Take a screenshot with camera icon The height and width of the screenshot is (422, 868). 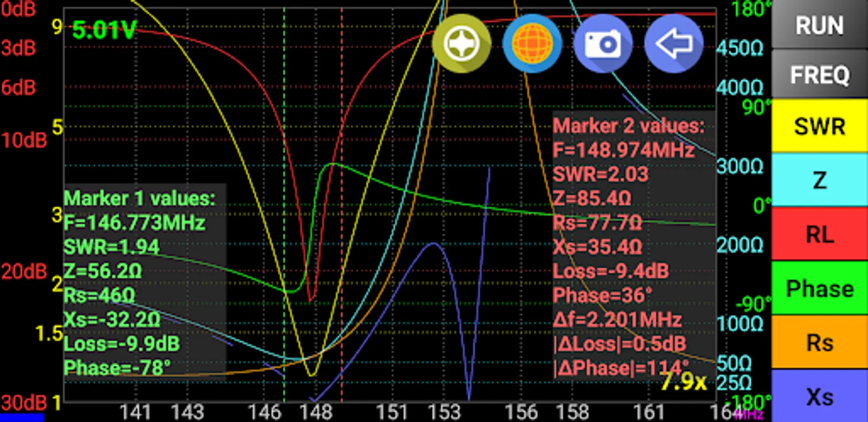(x=603, y=44)
